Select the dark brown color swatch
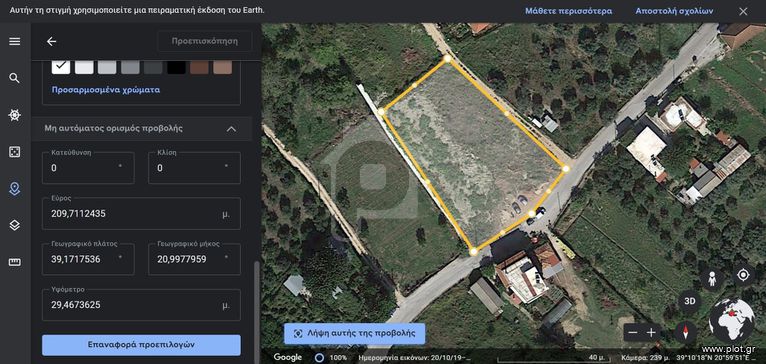766x364 pixels. [199, 67]
